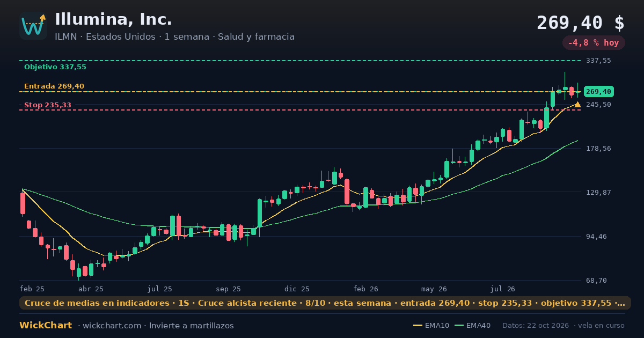Click the orange EMA10 marker triangle
Viewport: 644px width, 338px height.
[x=577, y=105]
